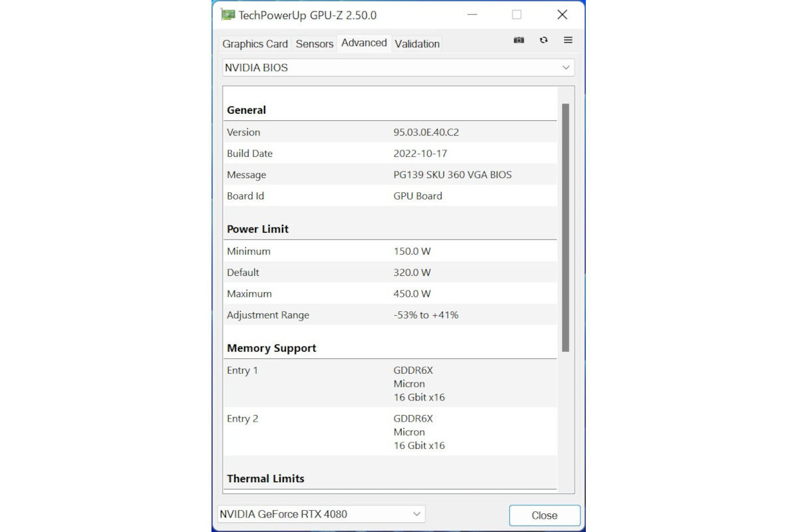The height and width of the screenshot is (532, 798).
Task: Click the refresh icon
Action: 544,40
